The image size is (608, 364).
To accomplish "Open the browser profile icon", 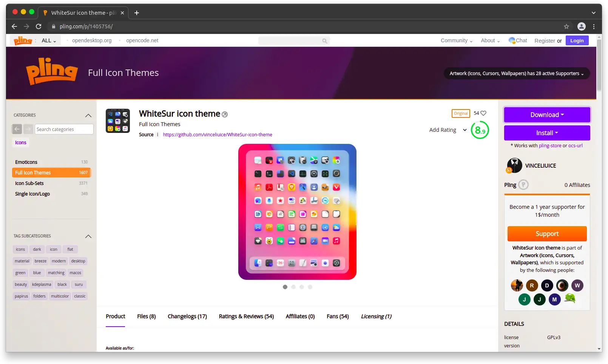I will (x=582, y=26).
